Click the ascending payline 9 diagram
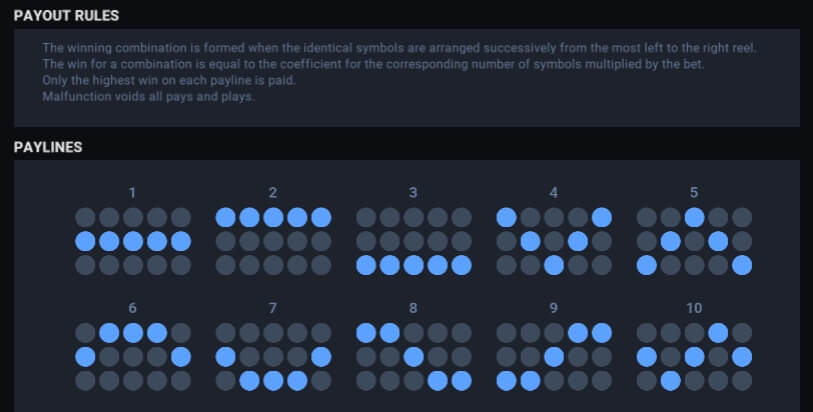The width and height of the screenshot is (813, 412). (554, 357)
